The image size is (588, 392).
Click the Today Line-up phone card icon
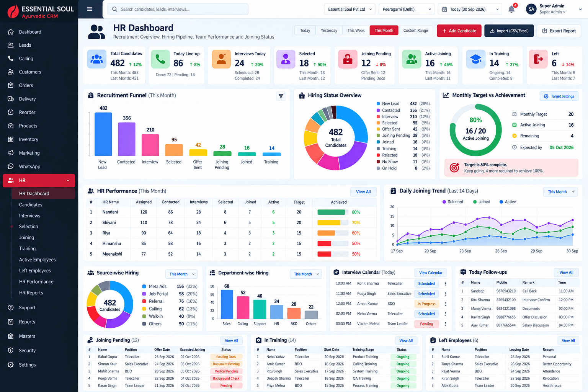160,59
